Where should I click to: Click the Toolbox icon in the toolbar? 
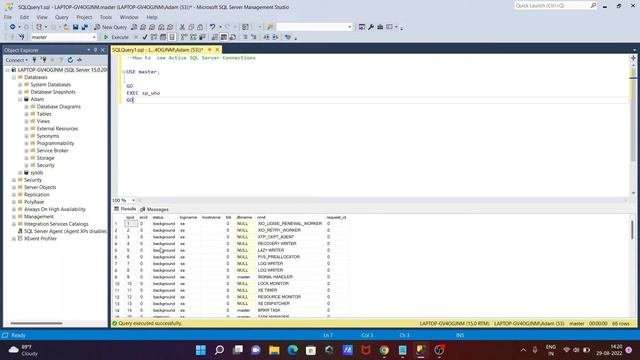pyautogui.click(x=380, y=27)
